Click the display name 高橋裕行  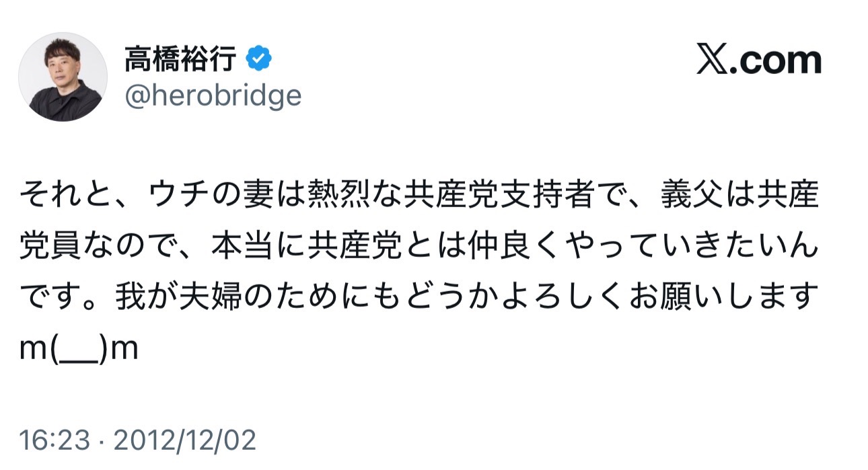click(180, 61)
